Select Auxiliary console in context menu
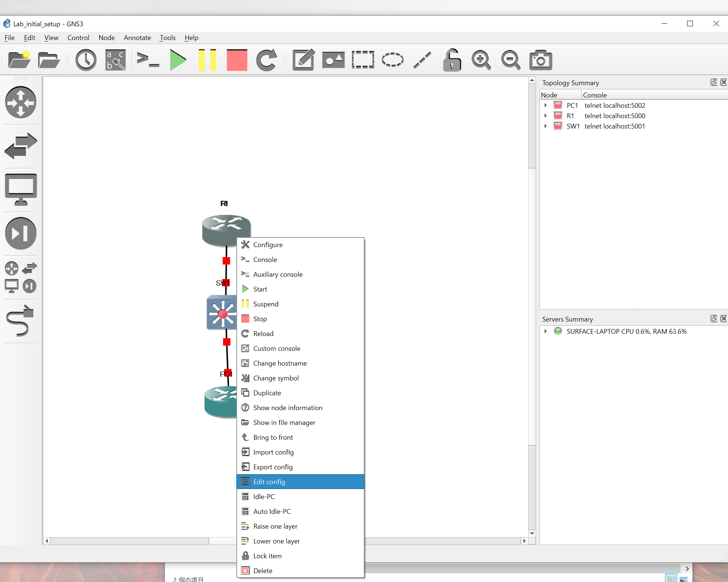Viewport: 728px width, 582px height. 300,275
